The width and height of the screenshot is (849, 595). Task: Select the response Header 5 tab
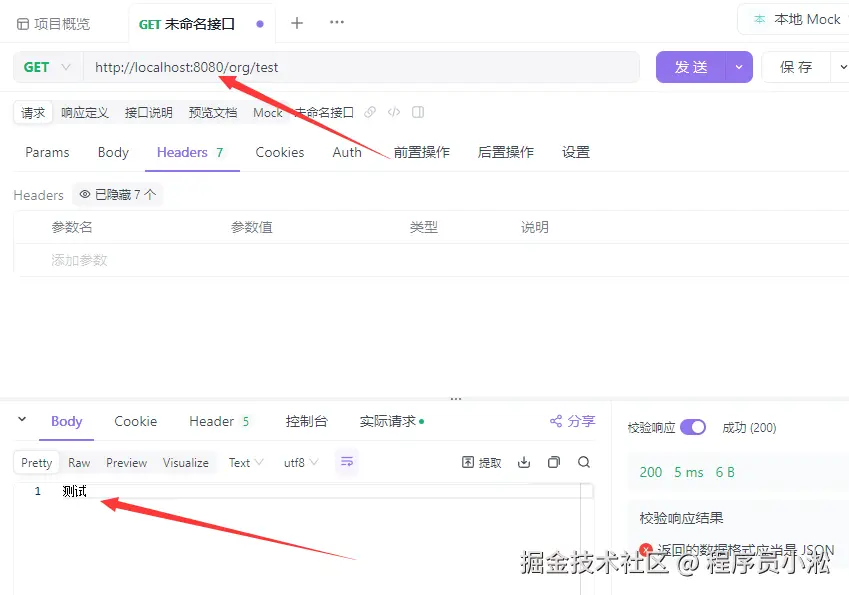[219, 421]
